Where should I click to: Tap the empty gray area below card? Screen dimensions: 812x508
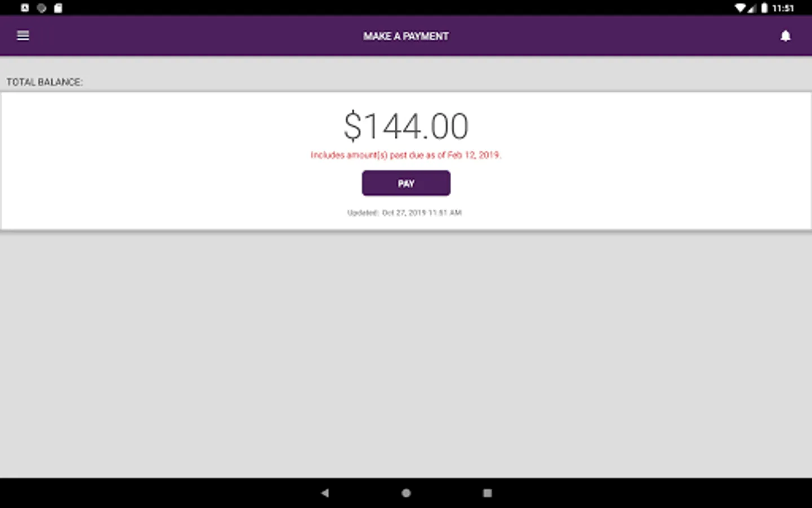[x=406, y=354]
